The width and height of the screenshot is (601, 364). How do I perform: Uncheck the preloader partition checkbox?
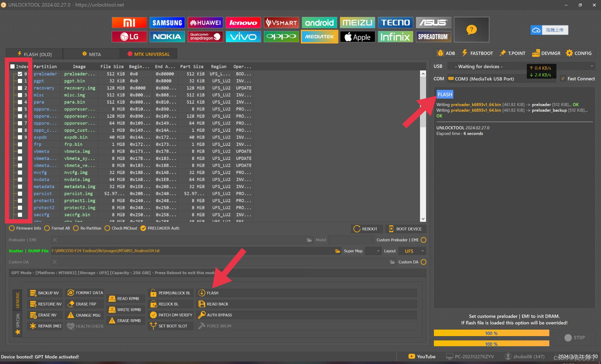tap(20, 74)
